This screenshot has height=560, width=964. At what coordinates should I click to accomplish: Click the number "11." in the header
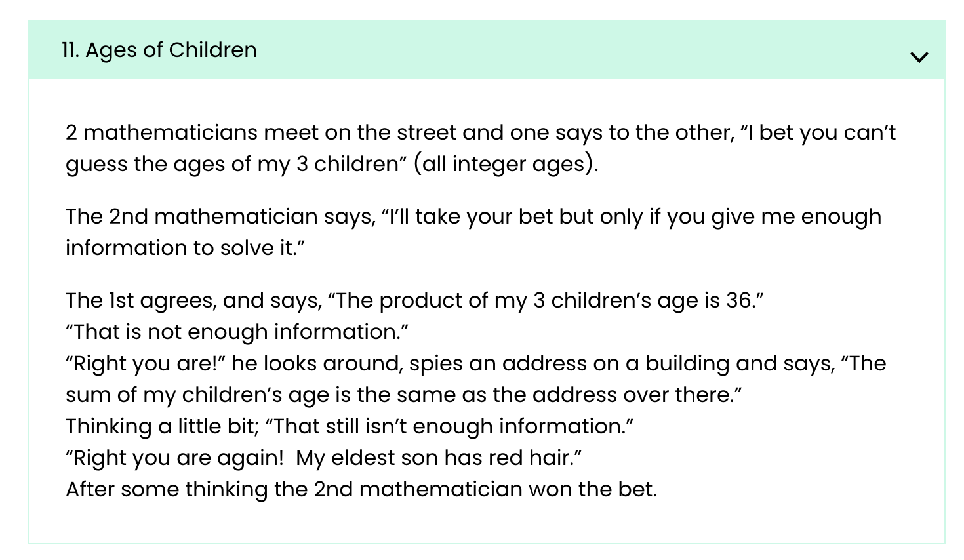point(70,50)
